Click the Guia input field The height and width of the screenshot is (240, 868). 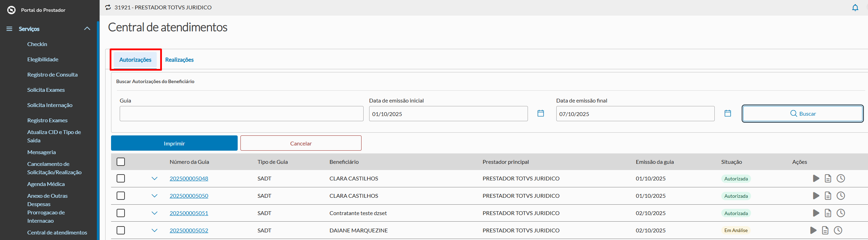(241, 114)
